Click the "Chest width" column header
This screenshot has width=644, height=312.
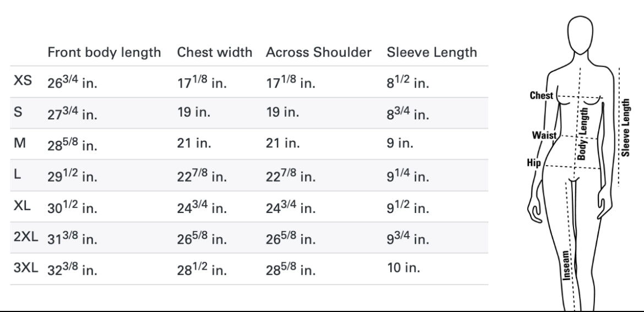coord(215,53)
